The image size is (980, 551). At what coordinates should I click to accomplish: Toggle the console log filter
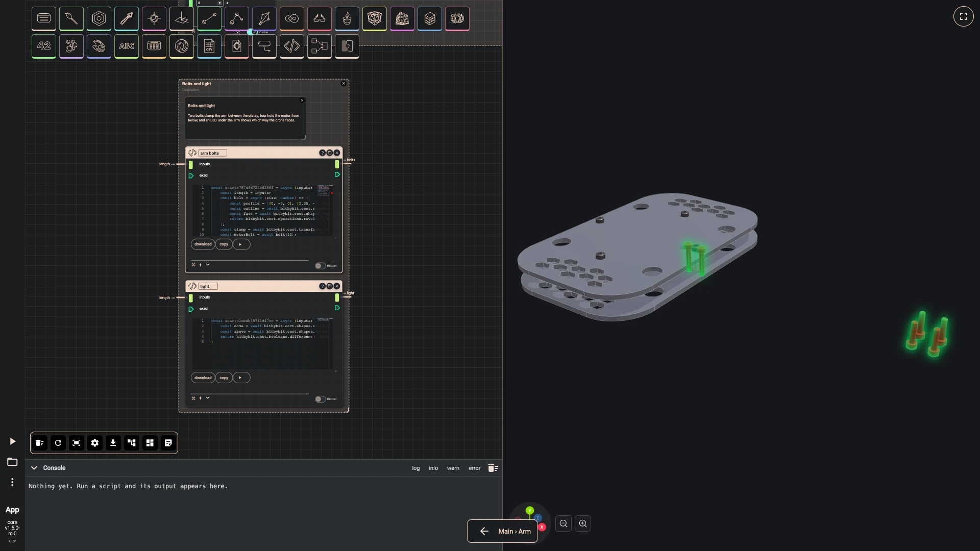(x=416, y=468)
